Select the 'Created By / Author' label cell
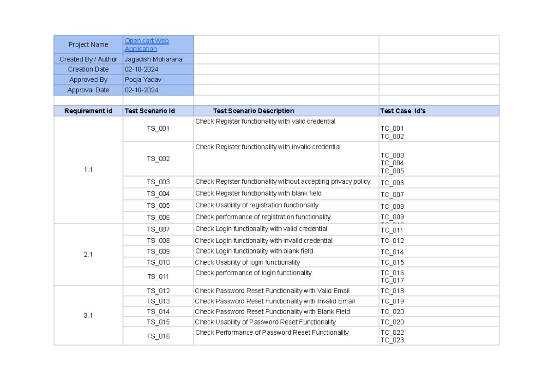Image resolution: width=554 pixels, height=392 pixels. click(x=88, y=59)
